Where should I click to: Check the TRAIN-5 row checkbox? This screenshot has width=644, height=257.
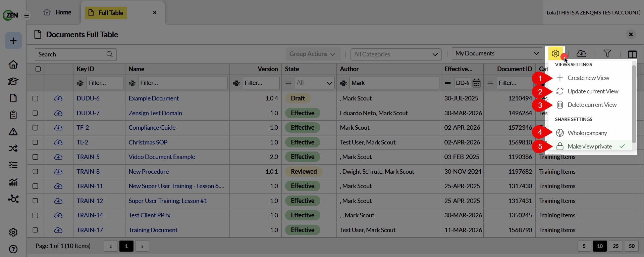point(35,157)
